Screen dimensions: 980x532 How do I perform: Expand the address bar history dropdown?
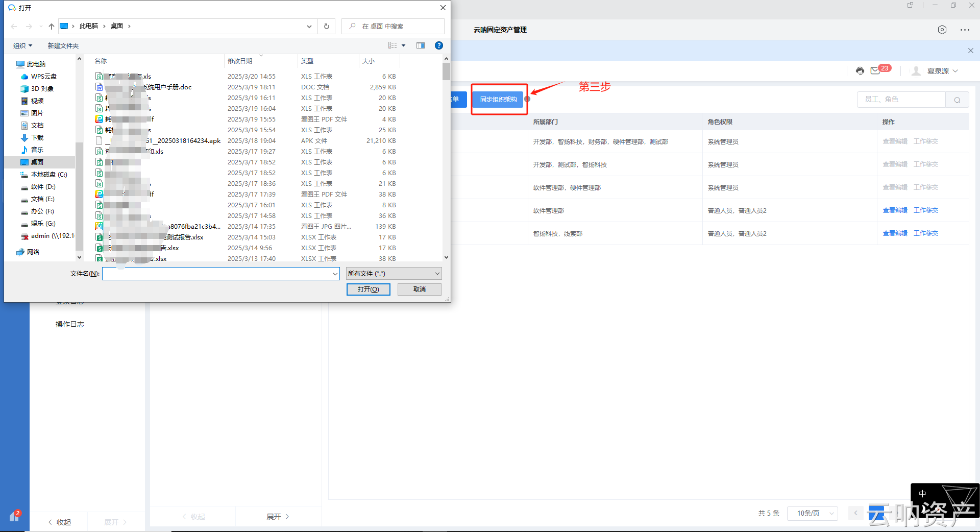pos(309,27)
